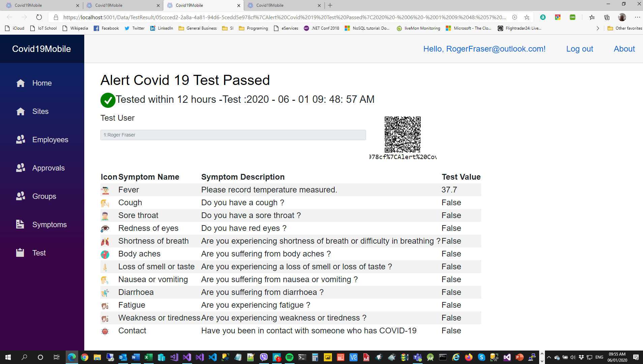The width and height of the screenshot is (643, 364).
Task: Click the Fever symptom icon
Action: click(x=105, y=190)
